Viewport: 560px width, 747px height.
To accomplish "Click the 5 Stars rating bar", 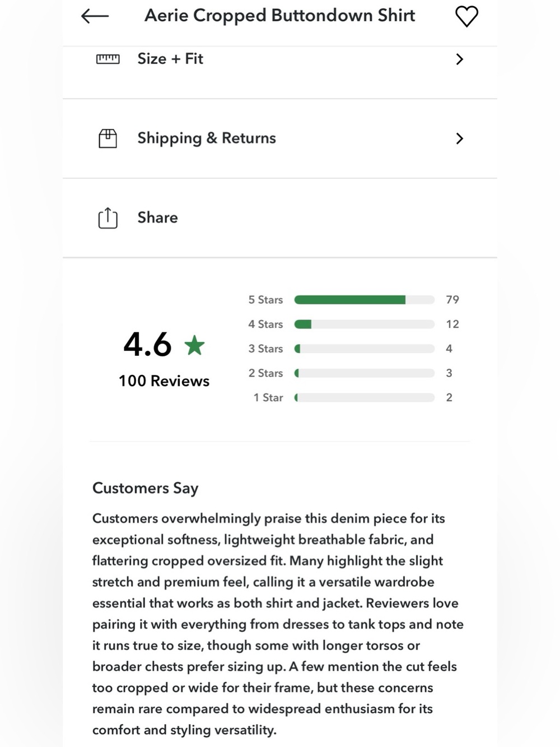I will coord(365,300).
